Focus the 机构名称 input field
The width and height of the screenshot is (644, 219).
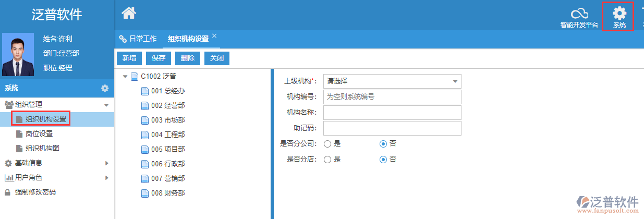pos(392,113)
